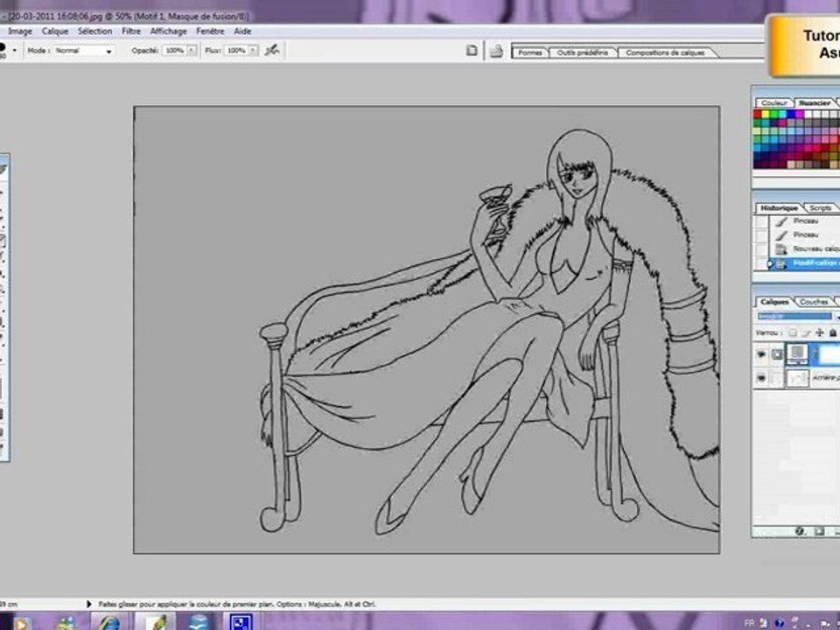Open the Mode Normal dropdown
The width and height of the screenshot is (840, 630).
click(x=84, y=51)
